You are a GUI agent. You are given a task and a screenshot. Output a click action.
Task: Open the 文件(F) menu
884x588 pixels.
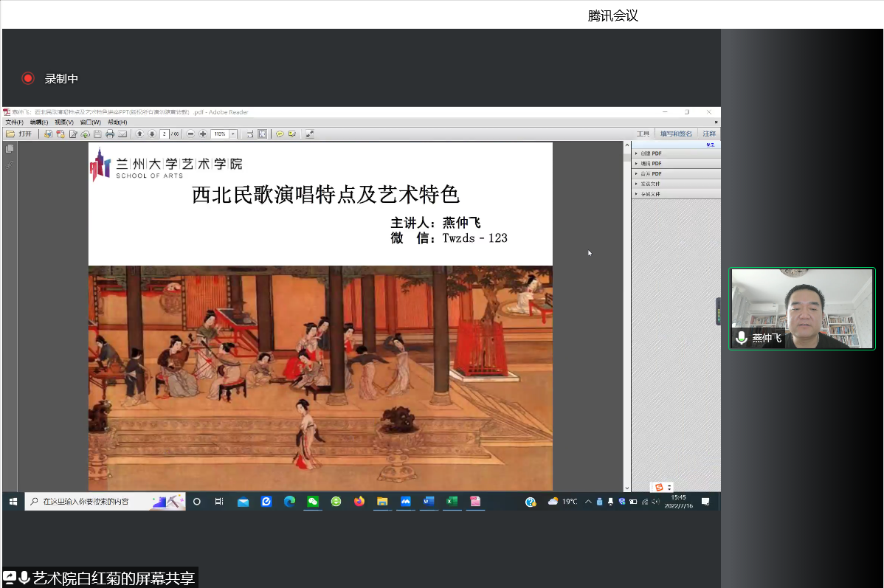click(x=14, y=122)
